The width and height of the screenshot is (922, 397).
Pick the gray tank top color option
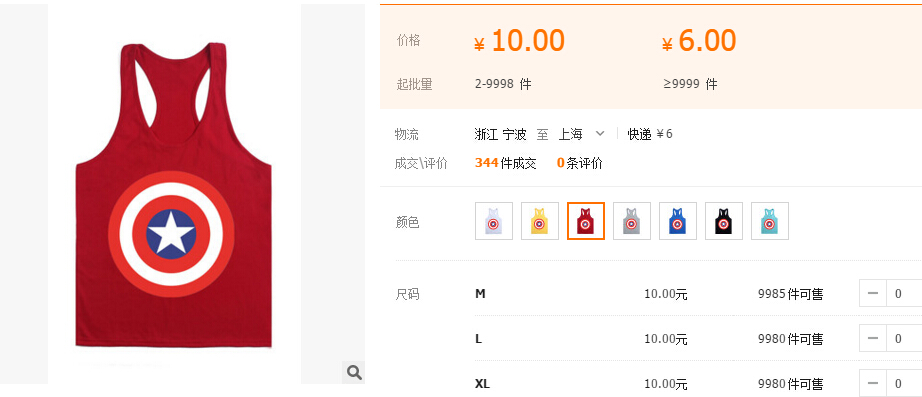click(632, 221)
